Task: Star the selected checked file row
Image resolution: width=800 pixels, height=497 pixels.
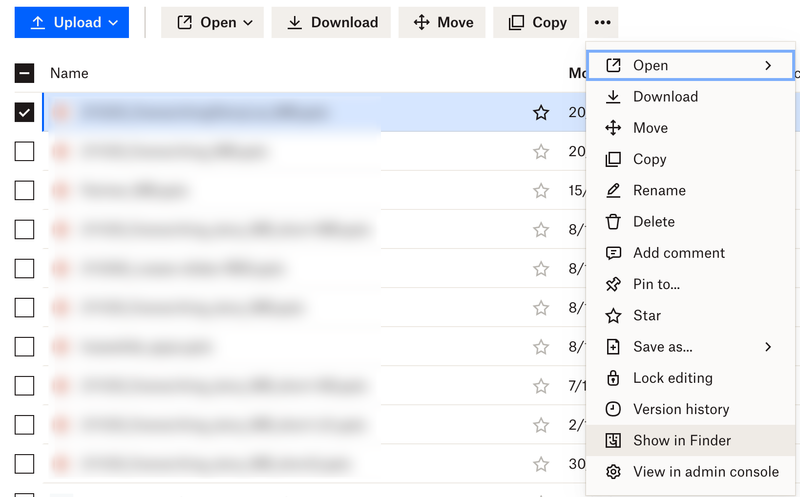Action: 541,112
